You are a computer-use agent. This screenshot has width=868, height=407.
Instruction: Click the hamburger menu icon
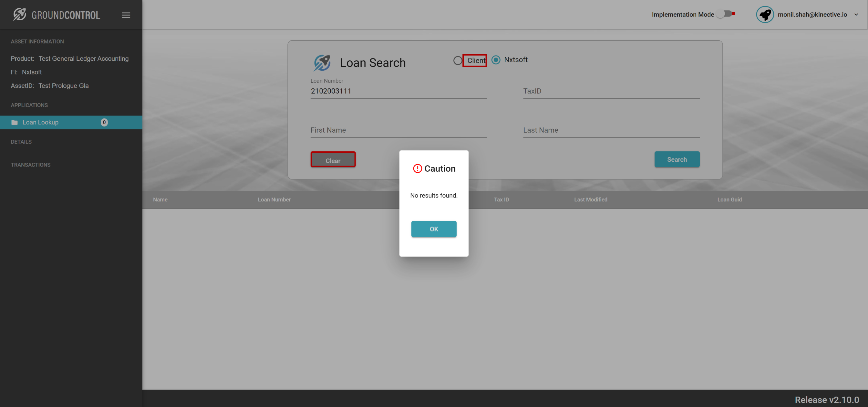pyautogui.click(x=126, y=15)
